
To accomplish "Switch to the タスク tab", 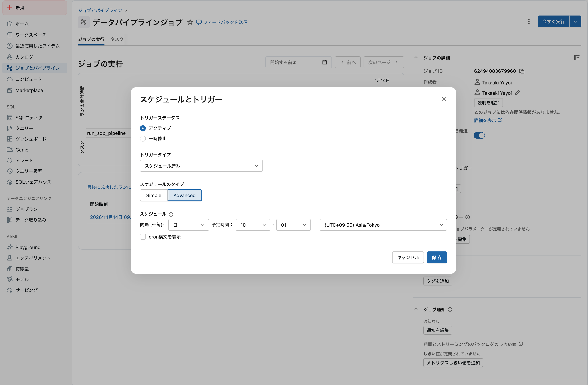I will pos(117,39).
